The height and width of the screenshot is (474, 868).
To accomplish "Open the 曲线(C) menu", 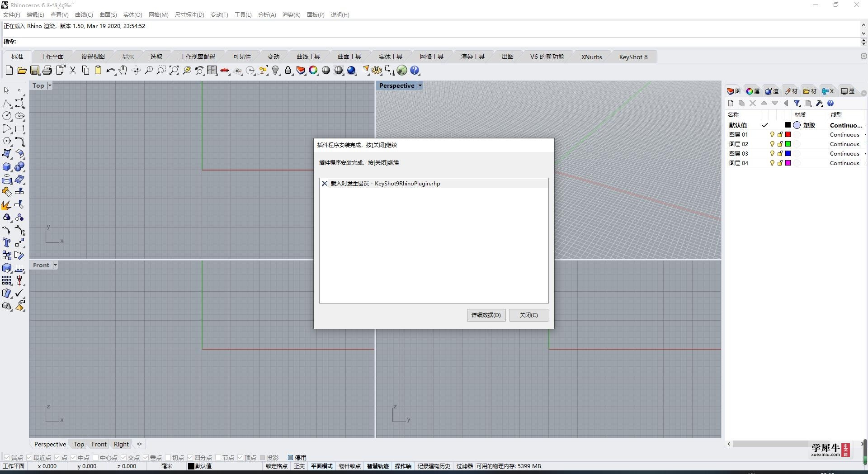I will tap(84, 15).
